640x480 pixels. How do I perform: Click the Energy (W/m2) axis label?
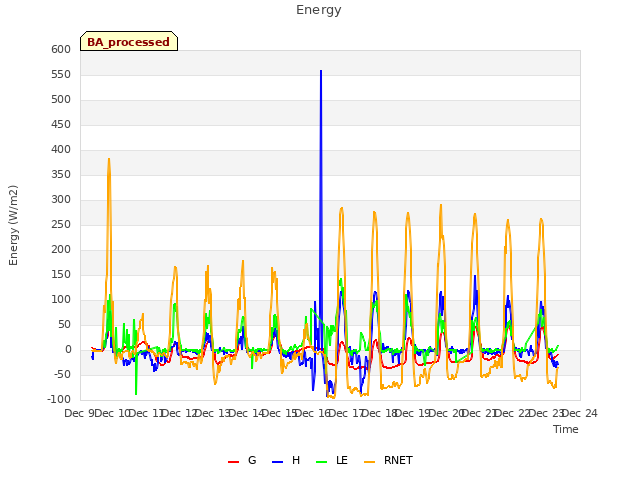point(13,225)
